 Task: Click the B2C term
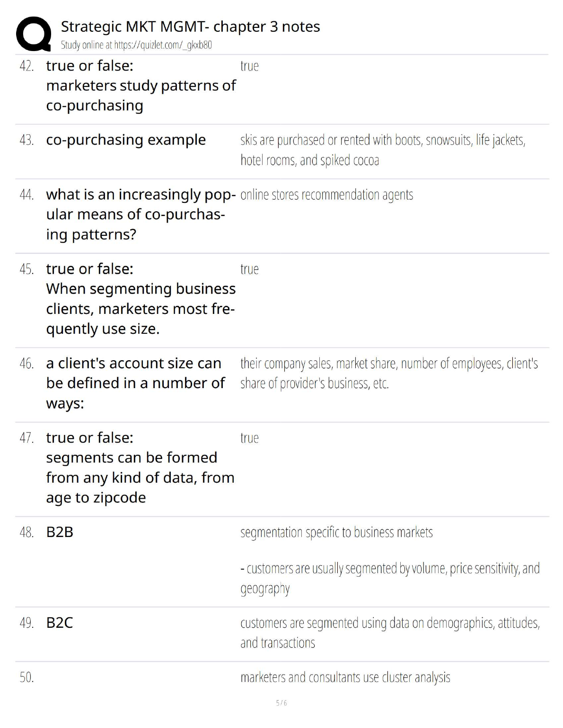point(60,623)
